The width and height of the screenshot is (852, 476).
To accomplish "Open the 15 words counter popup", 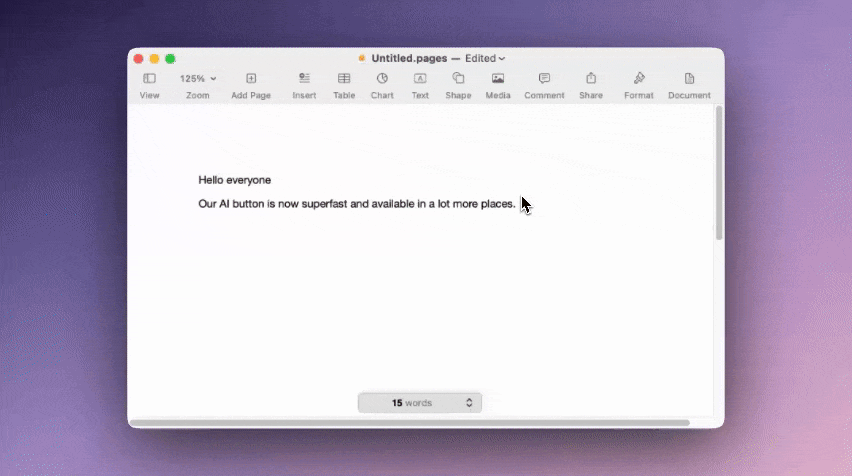I will click(419, 403).
